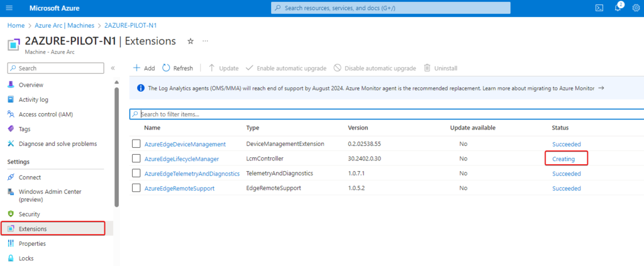644x266 pixels.
Task: Open the AzureEdgeTelemetryAndDiagnostics extension link
Action: point(192,174)
